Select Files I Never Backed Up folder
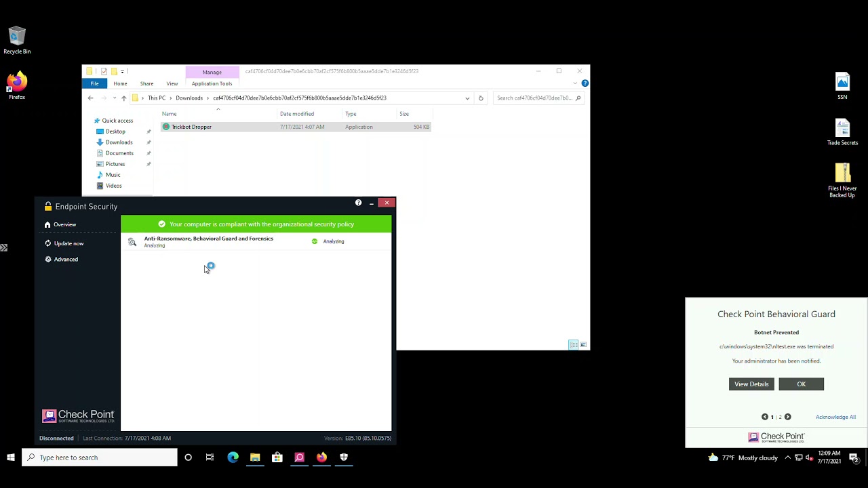The height and width of the screenshot is (488, 868). (842, 181)
